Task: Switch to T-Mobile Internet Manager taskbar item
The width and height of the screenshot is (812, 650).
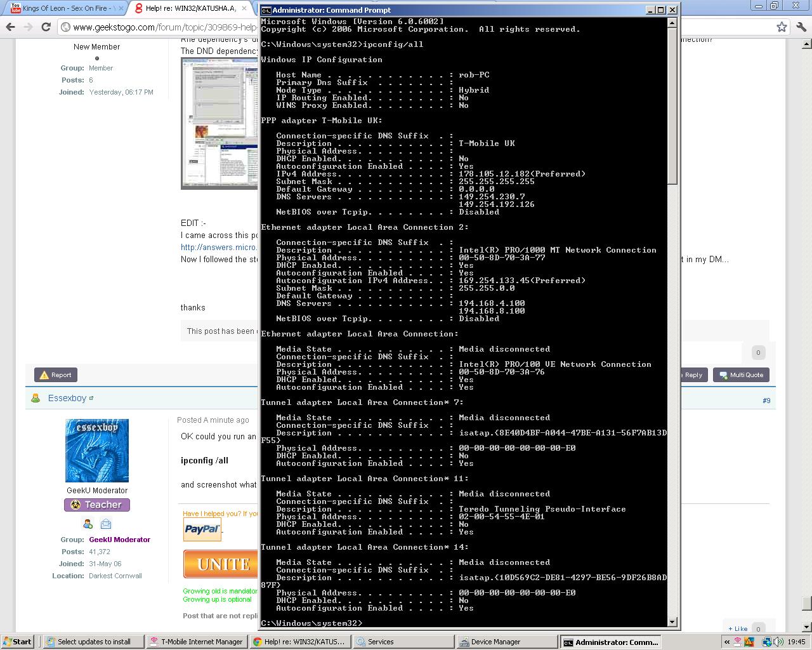Action: [x=197, y=642]
